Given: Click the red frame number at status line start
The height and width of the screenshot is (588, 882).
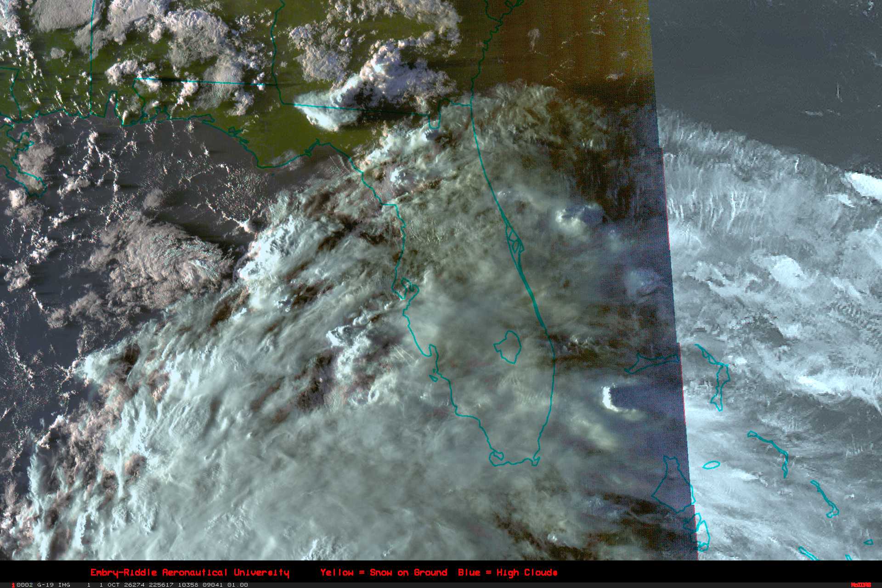Looking at the screenshot, I should pos(14,585).
